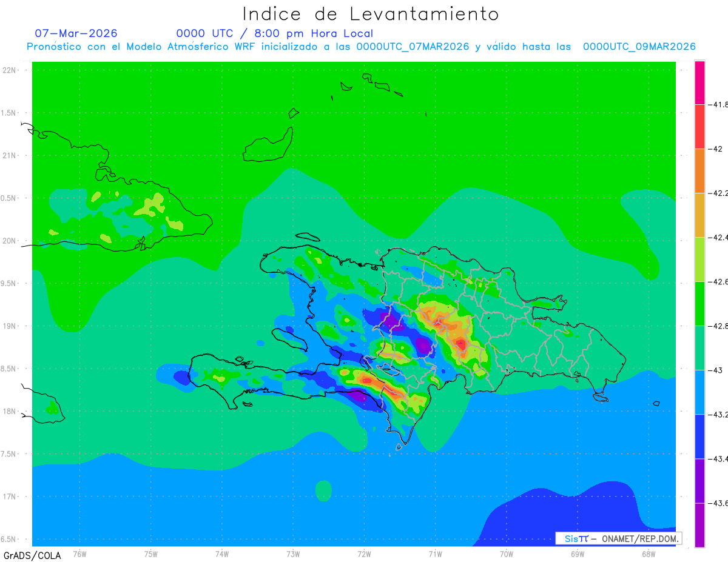The height and width of the screenshot is (562, 728).
Task: Click the latitude label "20N"
Action: click(x=9, y=241)
